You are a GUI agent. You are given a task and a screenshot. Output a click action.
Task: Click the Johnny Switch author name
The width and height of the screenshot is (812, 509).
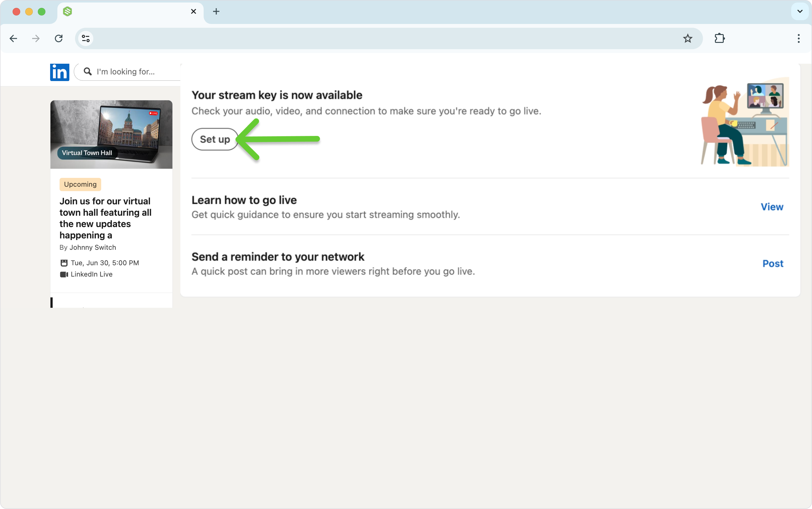tap(93, 248)
